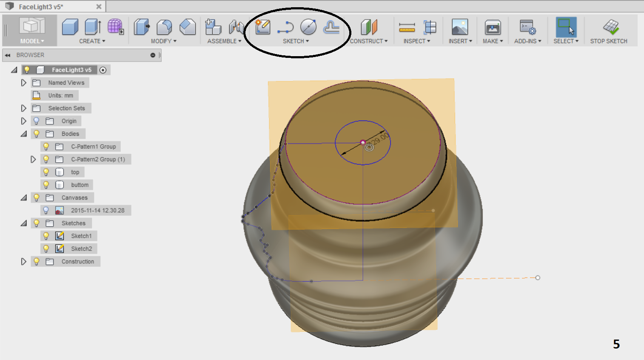644x360 pixels.
Task: Select the Fillet modify icon
Action: point(164,27)
